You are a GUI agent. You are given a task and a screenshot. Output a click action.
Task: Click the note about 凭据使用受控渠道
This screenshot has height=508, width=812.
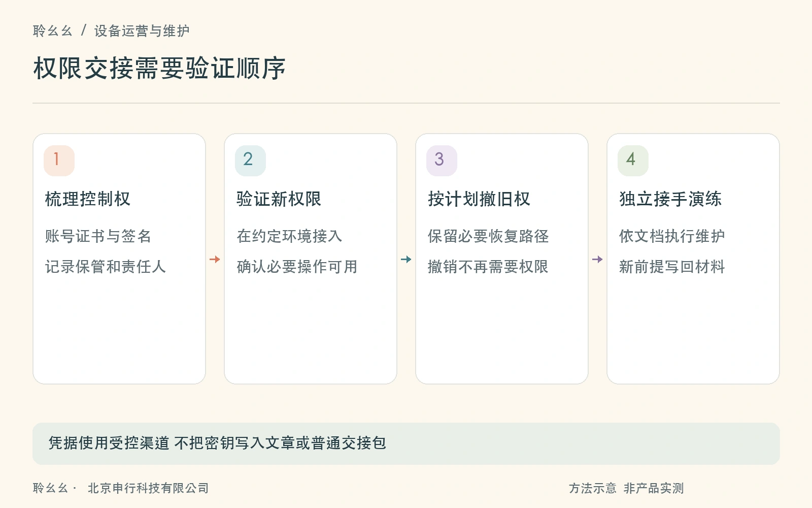(x=406, y=443)
